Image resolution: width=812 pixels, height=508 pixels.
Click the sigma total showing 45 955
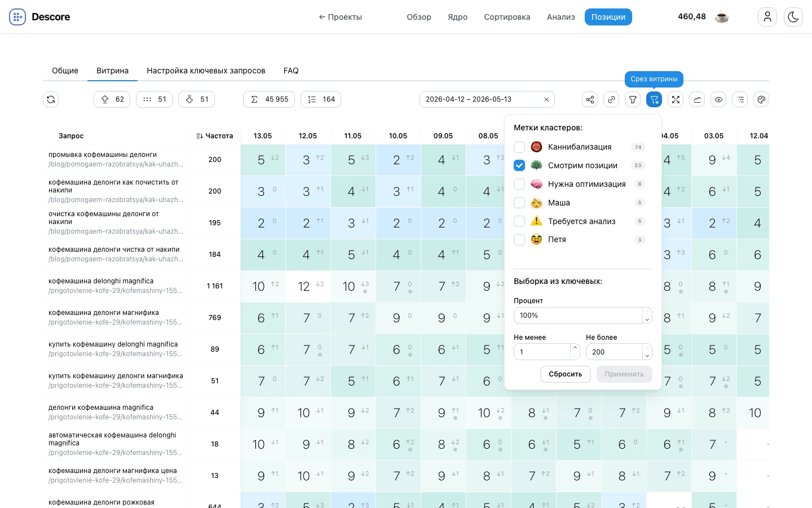(x=269, y=99)
